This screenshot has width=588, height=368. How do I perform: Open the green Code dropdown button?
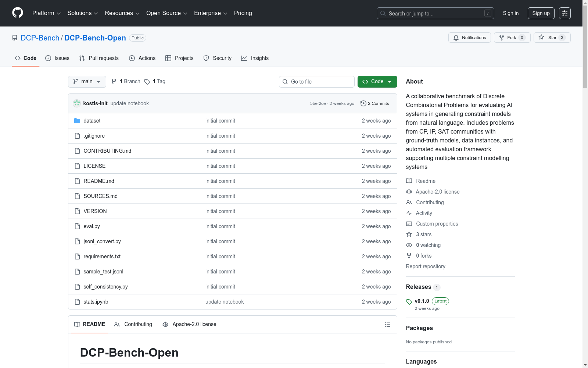(377, 82)
